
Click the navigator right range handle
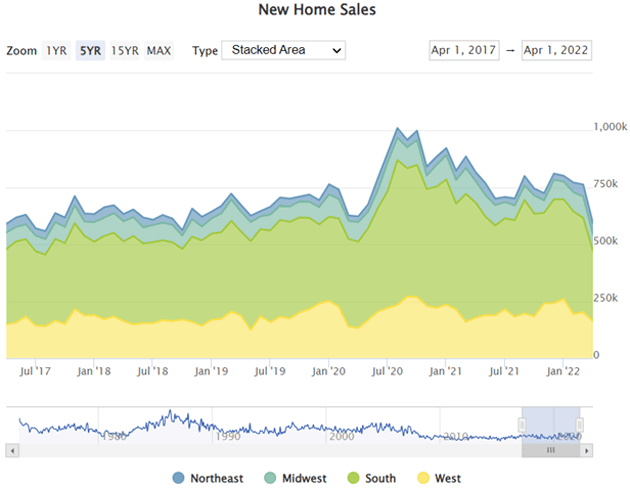point(580,425)
